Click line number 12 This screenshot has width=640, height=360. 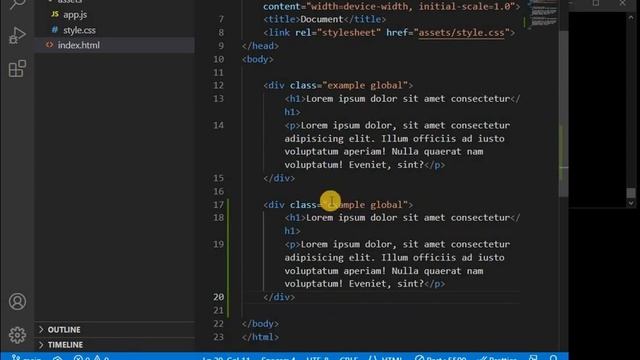[x=218, y=85]
